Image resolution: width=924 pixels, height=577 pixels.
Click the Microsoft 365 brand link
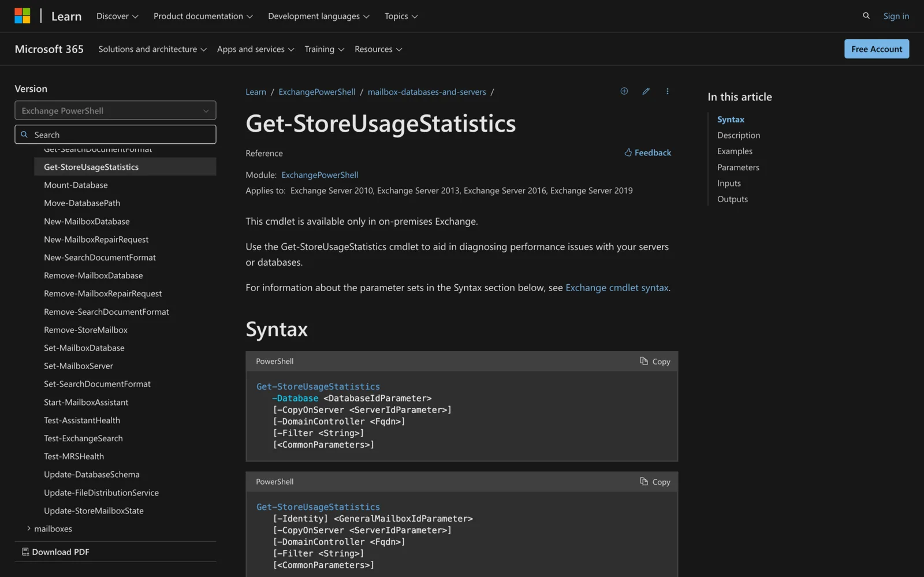49,49
